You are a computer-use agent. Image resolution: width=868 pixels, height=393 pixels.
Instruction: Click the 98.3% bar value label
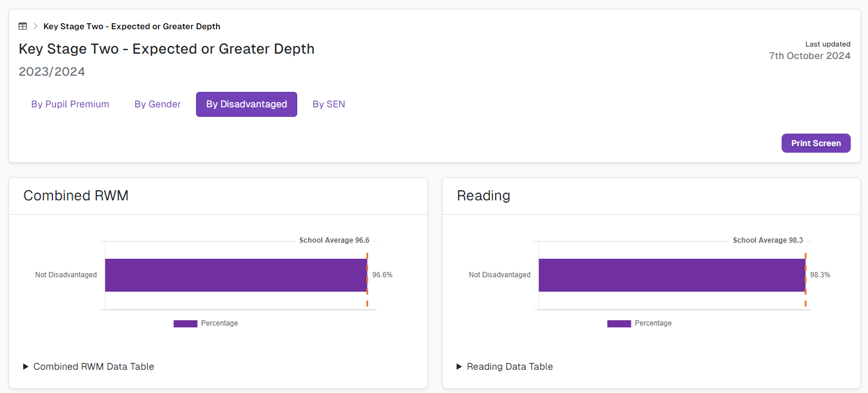(820, 275)
